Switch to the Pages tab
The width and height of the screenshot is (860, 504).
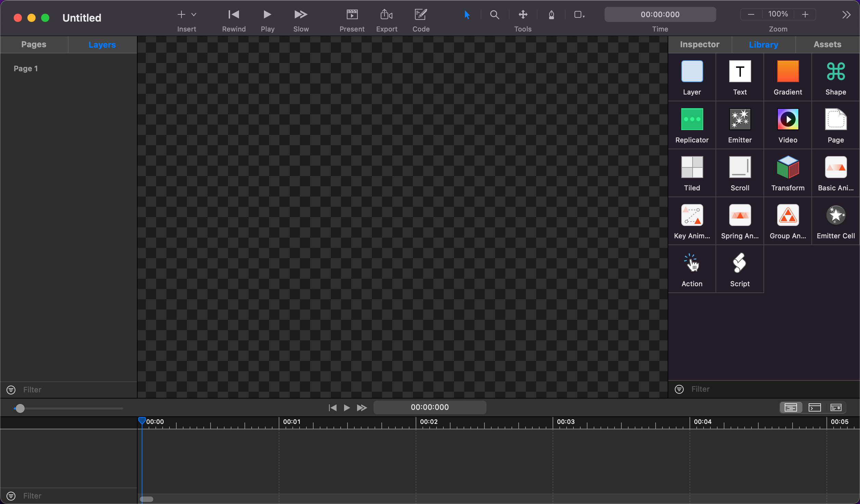pyautogui.click(x=34, y=45)
